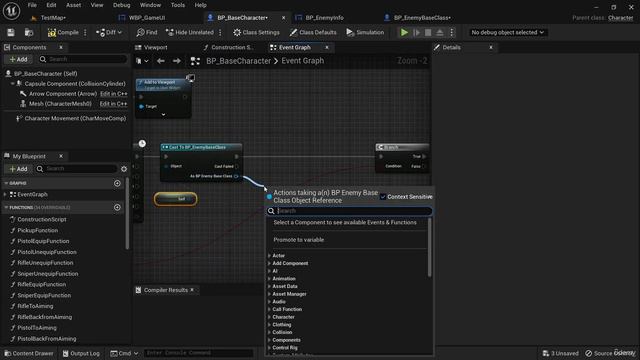The image size is (640, 360).
Task: Add a new function with plus icon
Action: click(117, 207)
